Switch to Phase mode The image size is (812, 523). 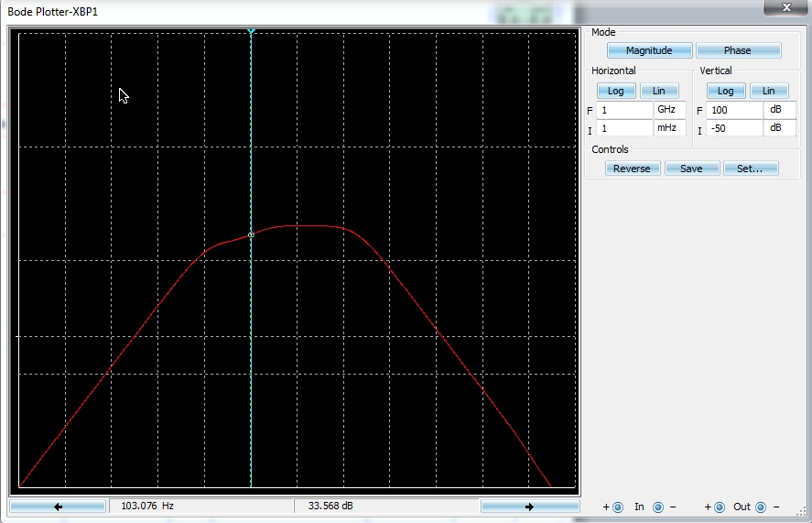738,51
